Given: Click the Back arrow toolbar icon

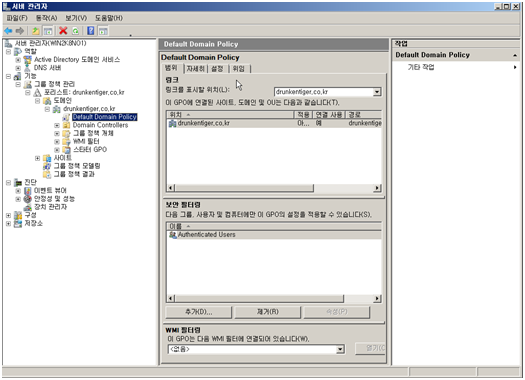Looking at the screenshot, I should point(8,31).
